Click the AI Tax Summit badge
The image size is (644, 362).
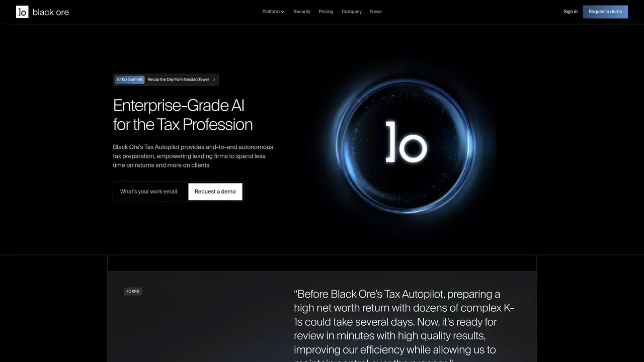130,79
